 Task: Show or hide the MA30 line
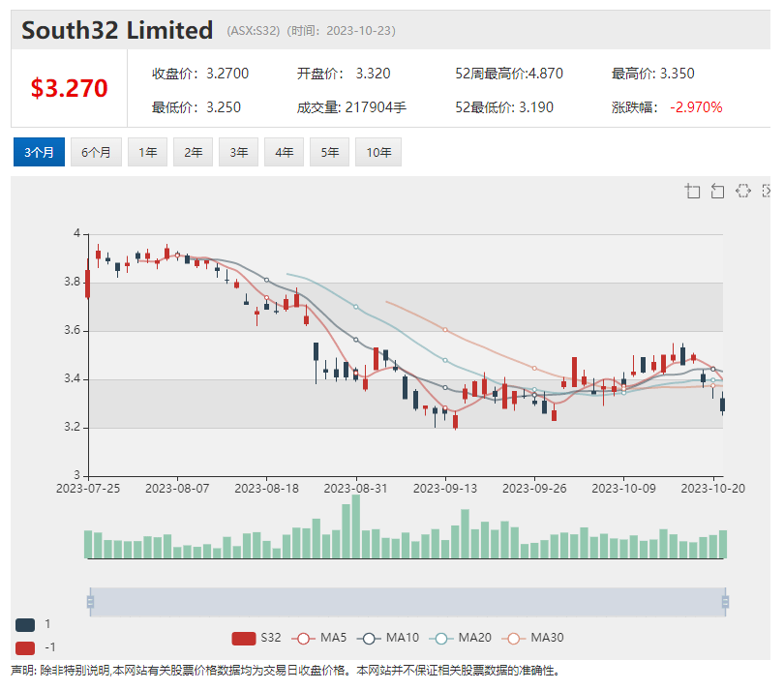pyautogui.click(x=531, y=637)
